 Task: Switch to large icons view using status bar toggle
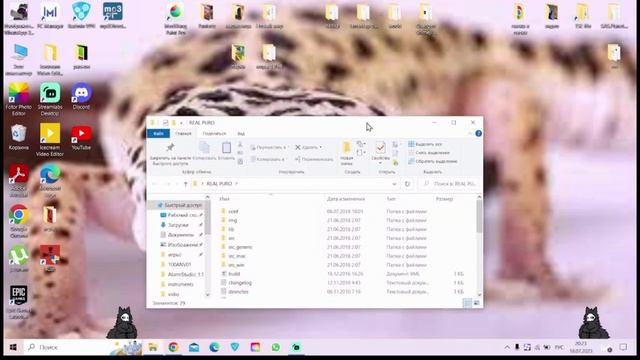[476, 303]
